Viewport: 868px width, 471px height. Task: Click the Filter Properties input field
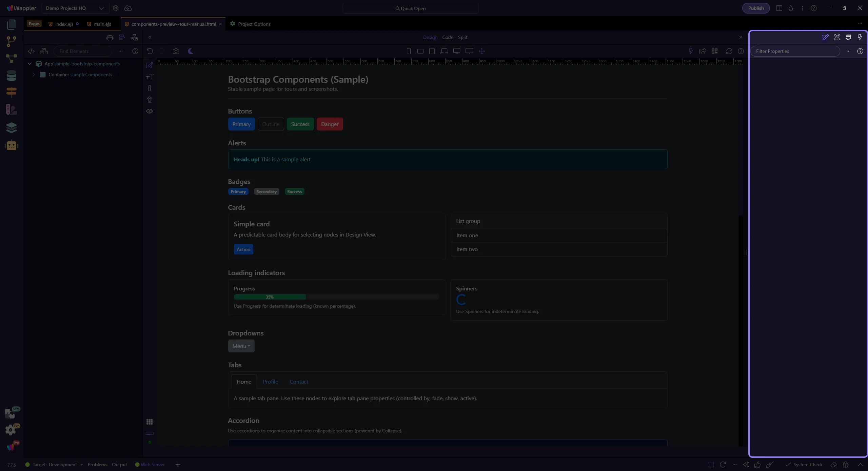(x=795, y=51)
